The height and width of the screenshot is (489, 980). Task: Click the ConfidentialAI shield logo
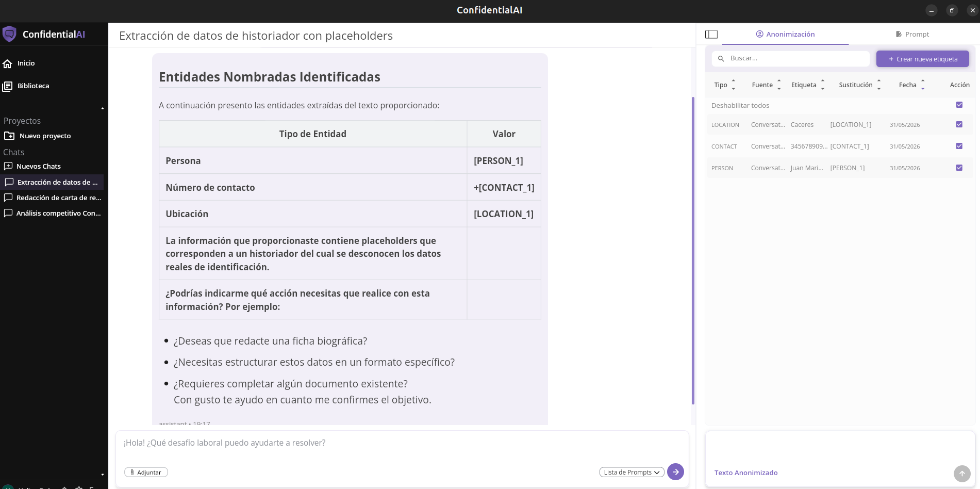coord(9,34)
